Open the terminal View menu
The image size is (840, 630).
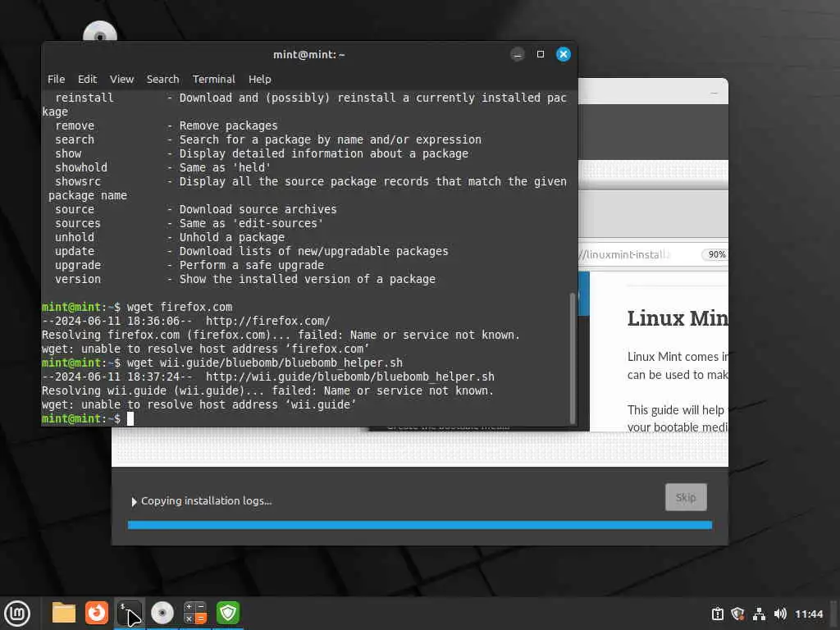tap(121, 80)
